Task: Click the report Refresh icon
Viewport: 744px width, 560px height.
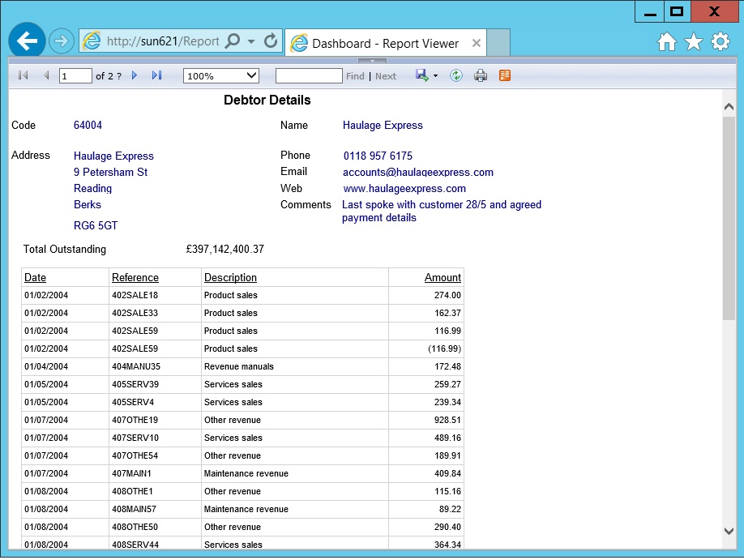Action: (x=456, y=75)
